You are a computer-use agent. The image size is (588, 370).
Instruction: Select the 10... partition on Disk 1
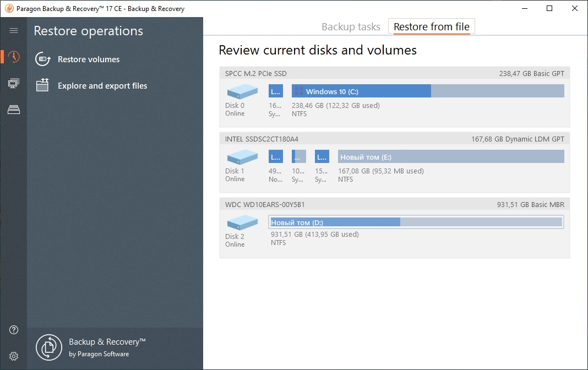pyautogui.click(x=299, y=157)
